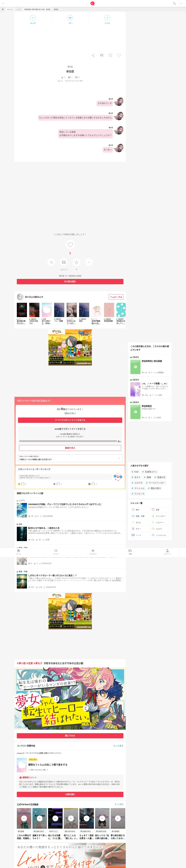
Task: Click the Fate tag
Action: pos(135,472)
